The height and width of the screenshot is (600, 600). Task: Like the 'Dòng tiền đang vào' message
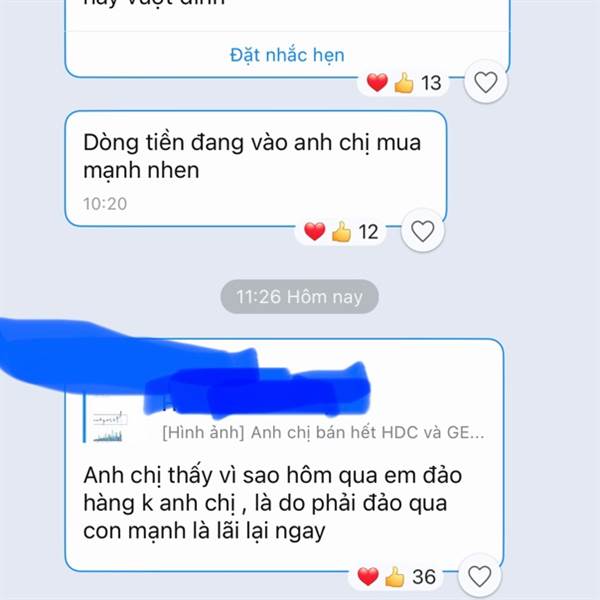point(422,231)
